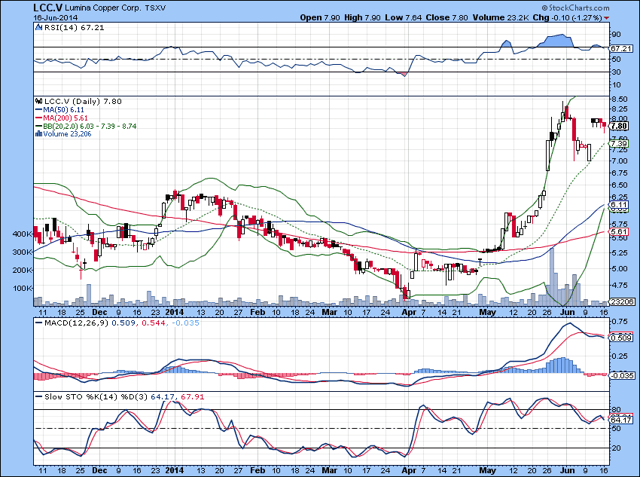Click the 67.21 value tag on RSI axis
The image size is (640, 477).
tap(621, 49)
